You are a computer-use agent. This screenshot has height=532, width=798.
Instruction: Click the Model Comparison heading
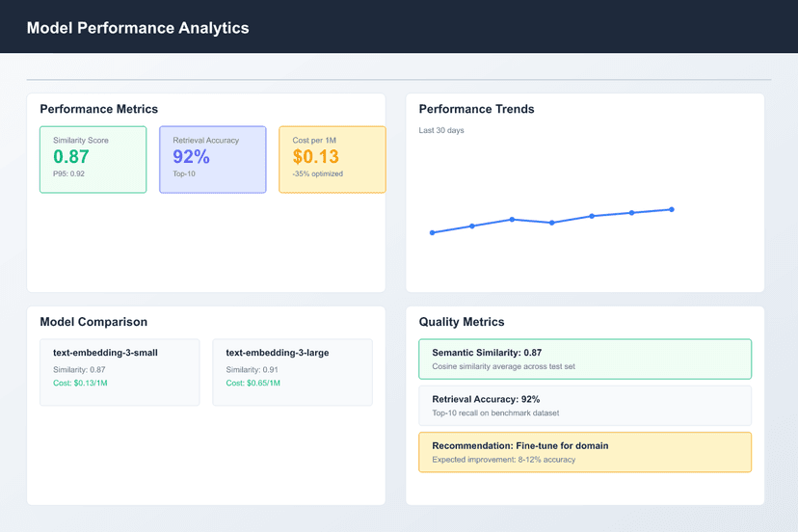[93, 322]
